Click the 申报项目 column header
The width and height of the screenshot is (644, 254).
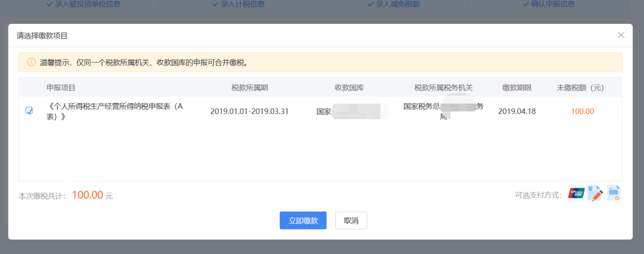click(x=61, y=88)
